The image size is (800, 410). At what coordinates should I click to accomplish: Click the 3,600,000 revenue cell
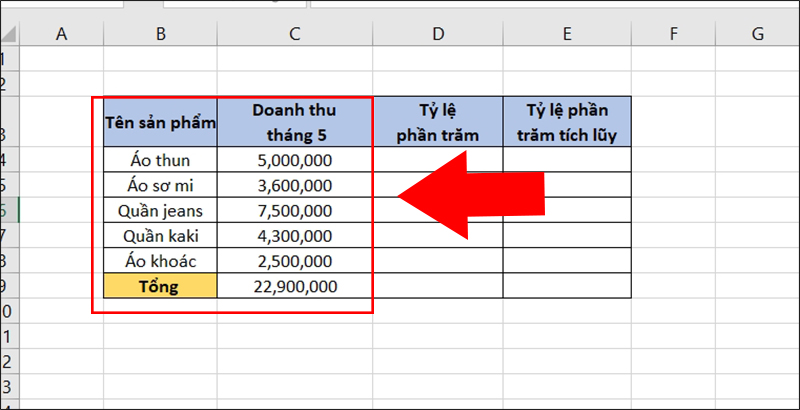point(295,185)
